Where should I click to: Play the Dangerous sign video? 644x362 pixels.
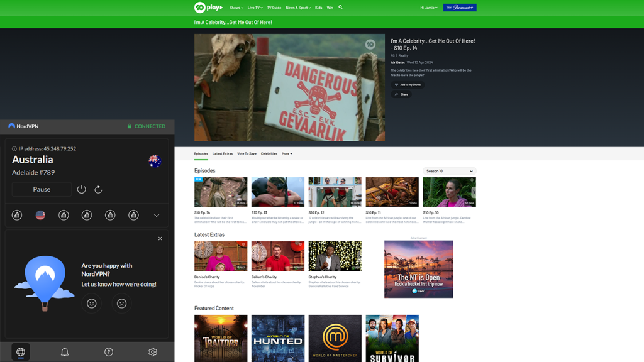tap(289, 87)
